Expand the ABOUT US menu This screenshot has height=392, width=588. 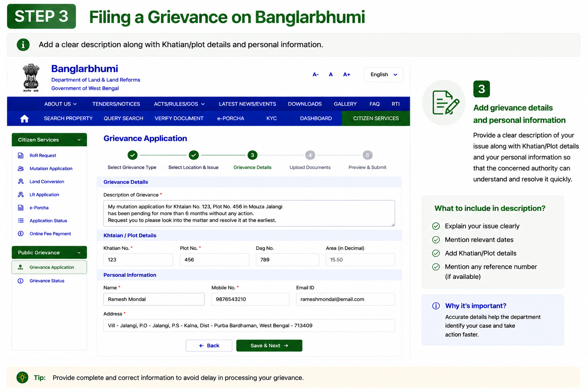(60, 104)
